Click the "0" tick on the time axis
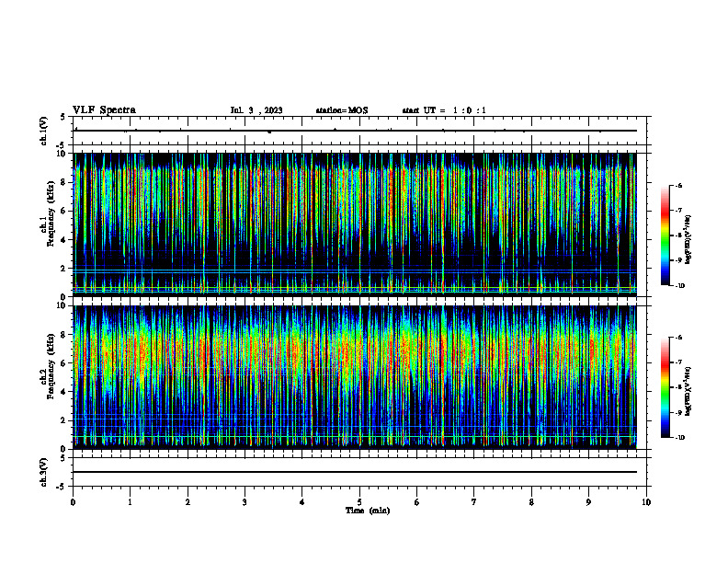728x563 pixels. pyautogui.click(x=73, y=502)
